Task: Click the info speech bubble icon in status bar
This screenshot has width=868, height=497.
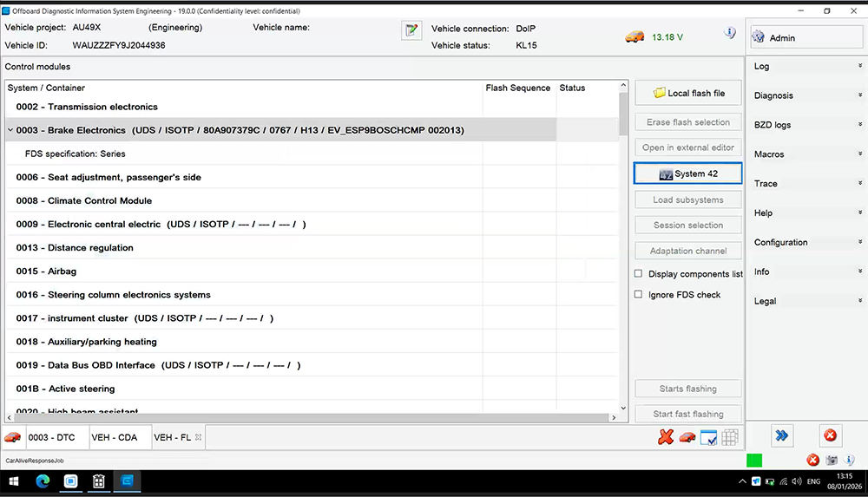Action: (849, 461)
